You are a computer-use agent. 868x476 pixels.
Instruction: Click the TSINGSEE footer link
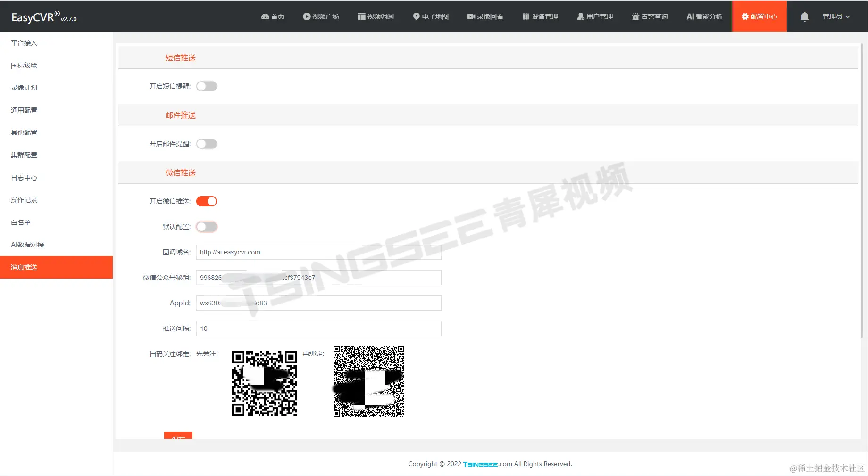click(x=480, y=464)
